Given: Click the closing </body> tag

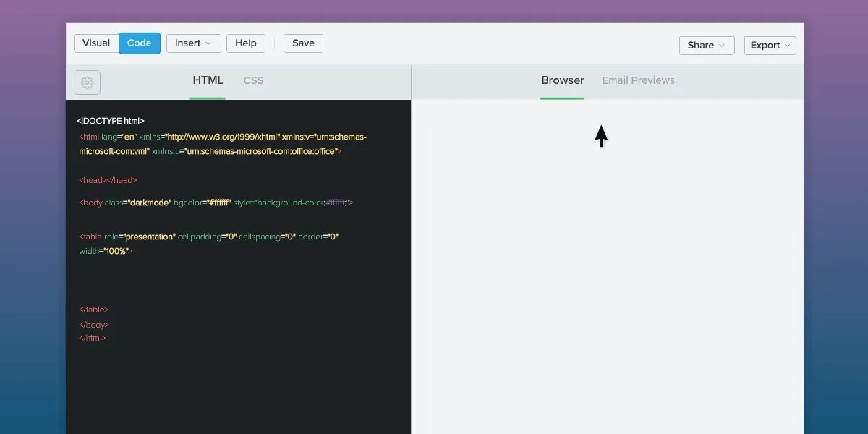Looking at the screenshot, I should [94, 325].
